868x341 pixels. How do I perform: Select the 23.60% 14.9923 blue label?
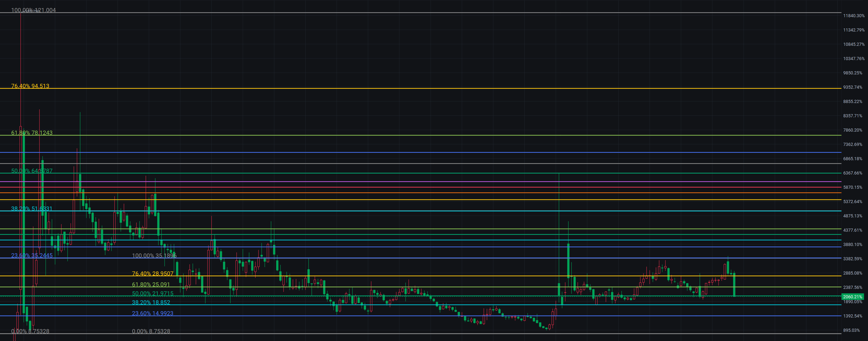pyautogui.click(x=152, y=313)
